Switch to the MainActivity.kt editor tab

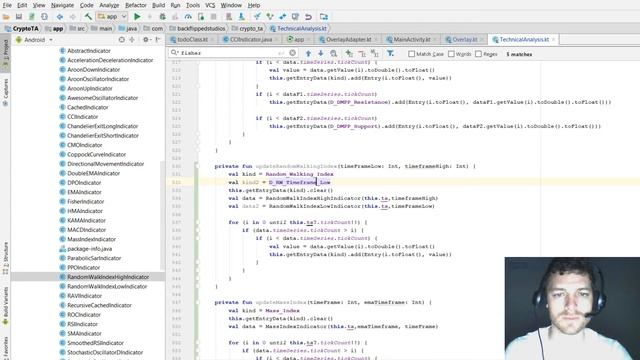pos(411,40)
